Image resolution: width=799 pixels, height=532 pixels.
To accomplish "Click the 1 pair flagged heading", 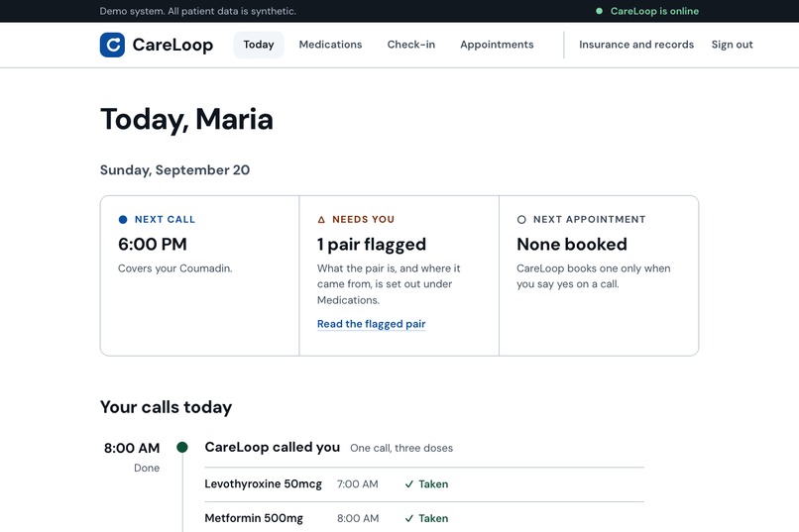I will (372, 245).
